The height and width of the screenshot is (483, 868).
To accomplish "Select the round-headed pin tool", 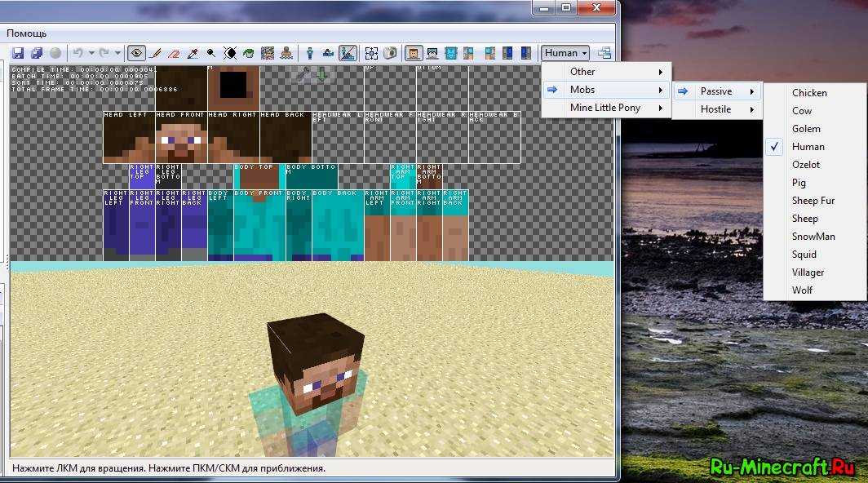I will point(211,53).
